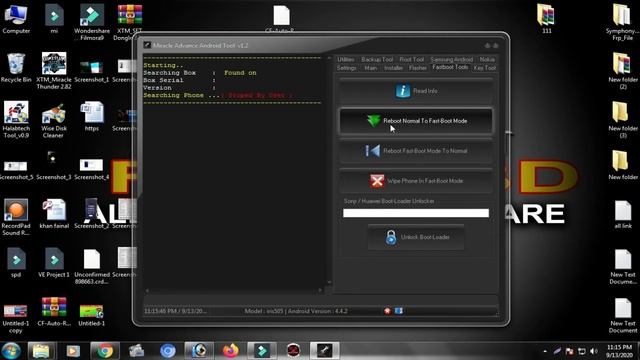Open RecordPad Sound Recorder desktop icon
The width and height of the screenshot is (640, 360).
(16, 217)
